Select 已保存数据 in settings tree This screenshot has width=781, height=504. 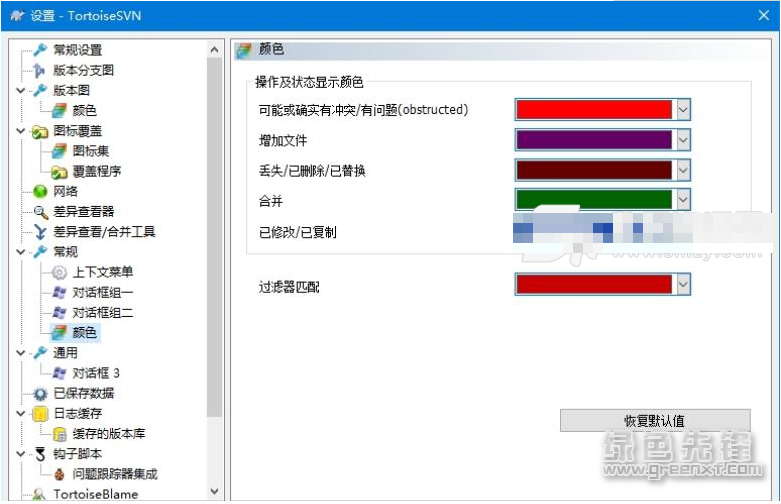tap(84, 393)
